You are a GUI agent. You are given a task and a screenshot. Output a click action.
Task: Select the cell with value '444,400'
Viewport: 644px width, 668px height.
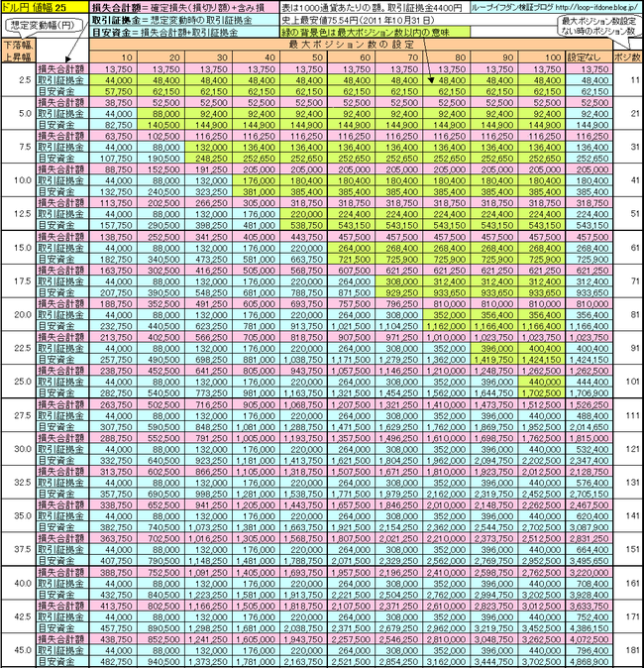[590, 383]
